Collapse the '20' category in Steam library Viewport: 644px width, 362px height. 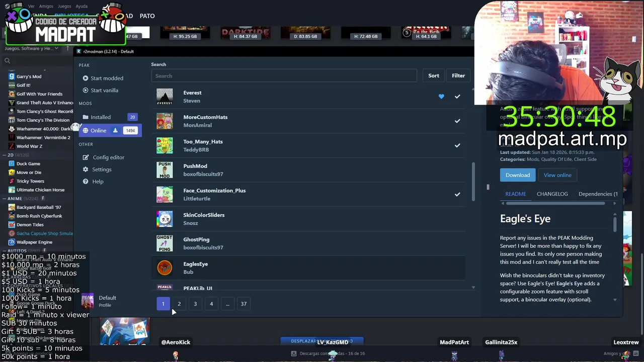5,155
